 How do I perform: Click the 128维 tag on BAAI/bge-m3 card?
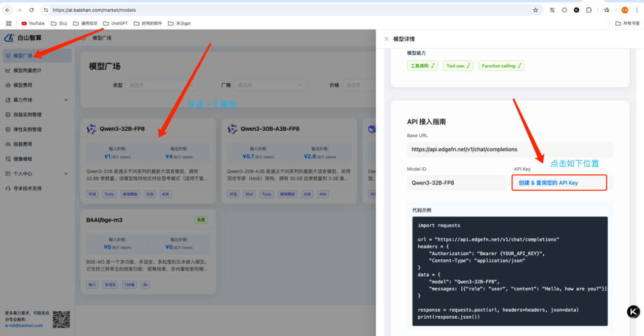coord(129,285)
